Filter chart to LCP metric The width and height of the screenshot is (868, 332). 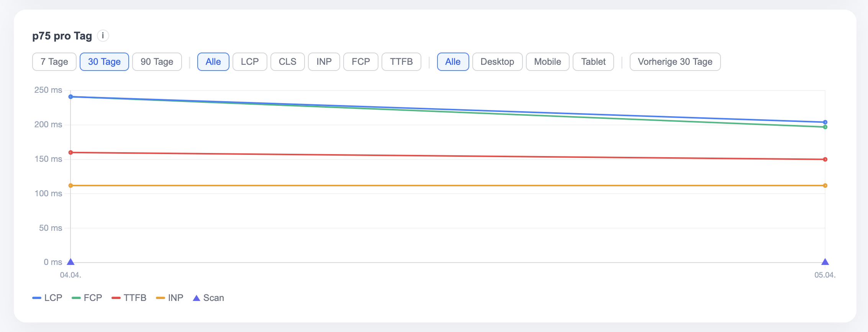250,62
